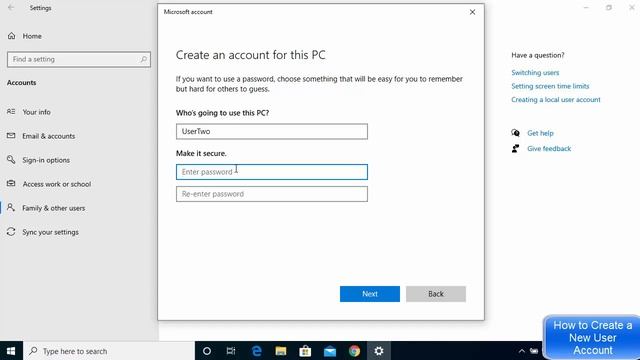The height and width of the screenshot is (360, 640).
Task: Click the Access work or school briefcase icon
Action: [x=11, y=184]
